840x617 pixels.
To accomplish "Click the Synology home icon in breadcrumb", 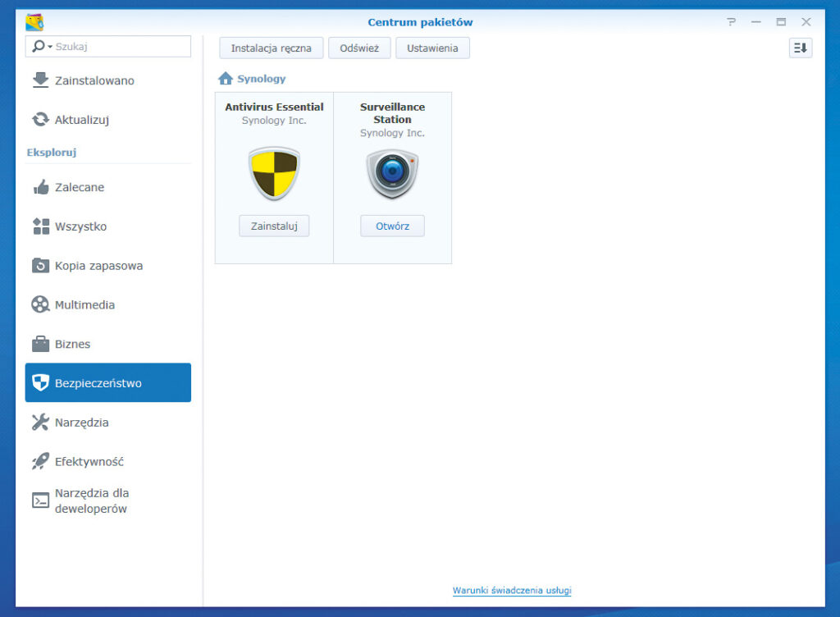I will click(226, 79).
